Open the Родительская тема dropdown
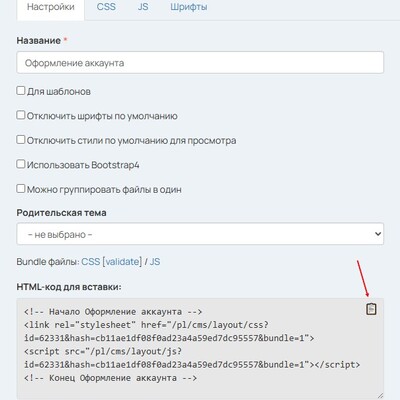The height and width of the screenshot is (400, 400). click(200, 234)
